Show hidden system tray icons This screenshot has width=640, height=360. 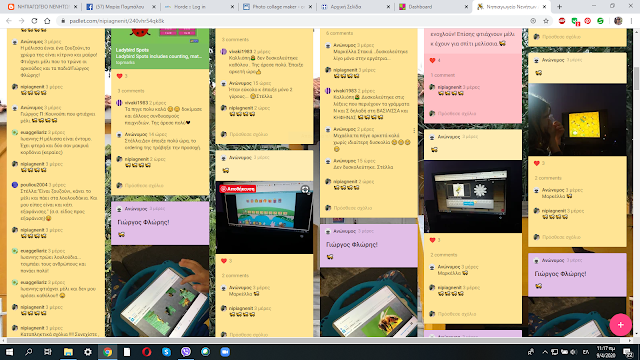[x=545, y=352]
